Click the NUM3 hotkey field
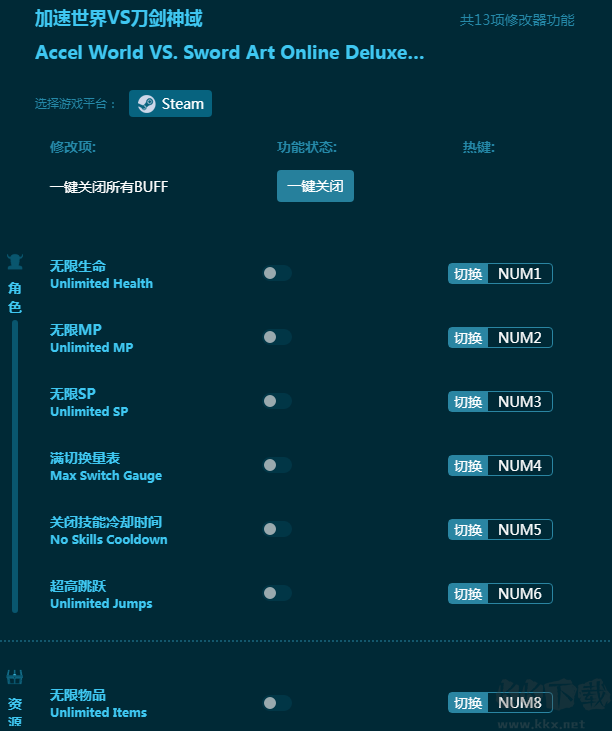 tap(519, 402)
